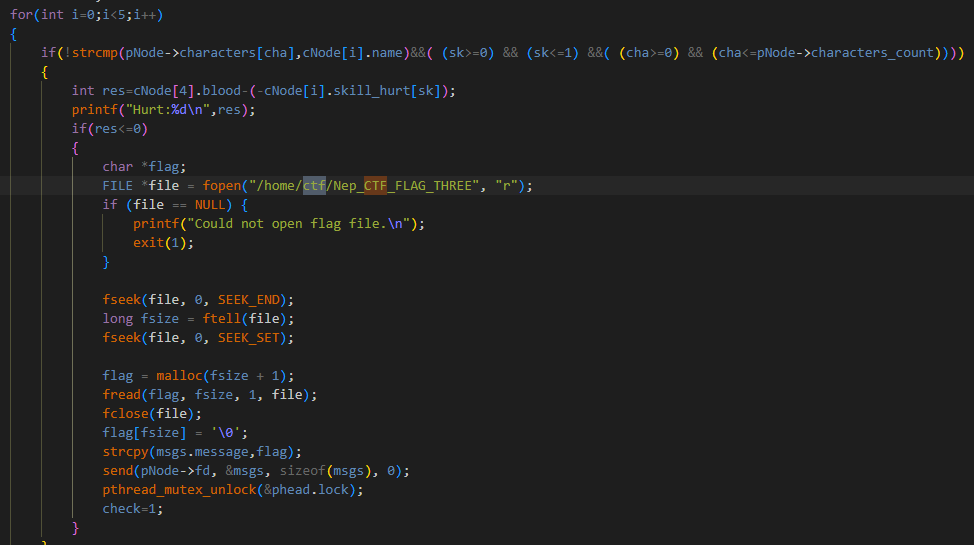Viewport: 974px width, 545px height.
Task: Click highlighted lowercase ctf in file path
Action: point(314,186)
